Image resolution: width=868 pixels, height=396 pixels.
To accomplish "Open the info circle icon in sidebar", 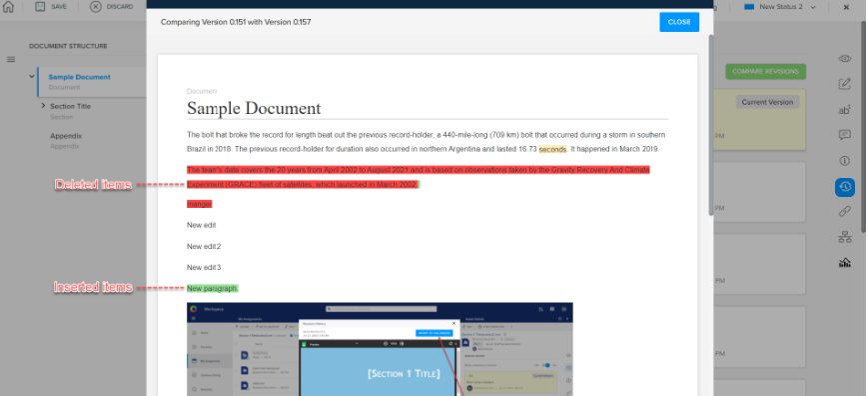I will pos(845,161).
